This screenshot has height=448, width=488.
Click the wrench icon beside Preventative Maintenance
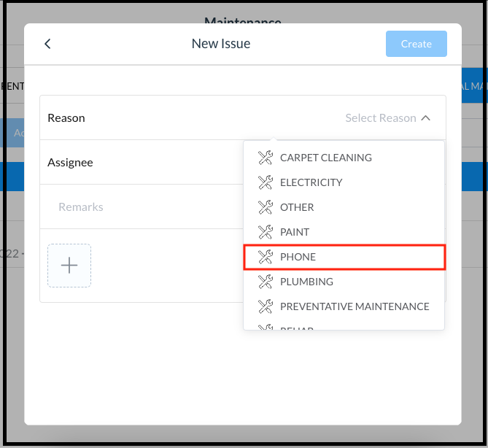pyautogui.click(x=266, y=306)
